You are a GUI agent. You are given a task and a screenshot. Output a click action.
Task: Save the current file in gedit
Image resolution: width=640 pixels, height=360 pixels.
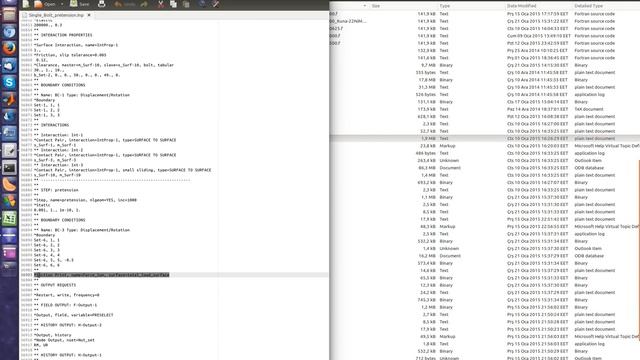(80, 4)
